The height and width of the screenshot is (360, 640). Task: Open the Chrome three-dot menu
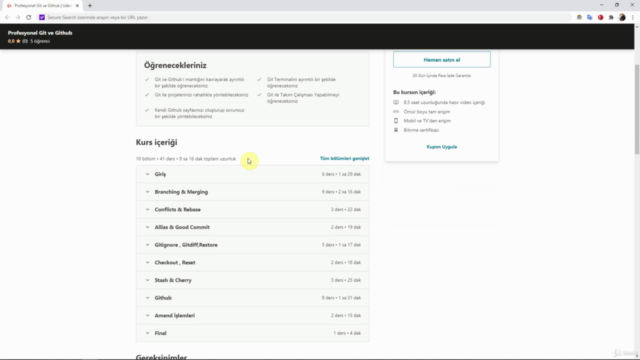point(633,18)
